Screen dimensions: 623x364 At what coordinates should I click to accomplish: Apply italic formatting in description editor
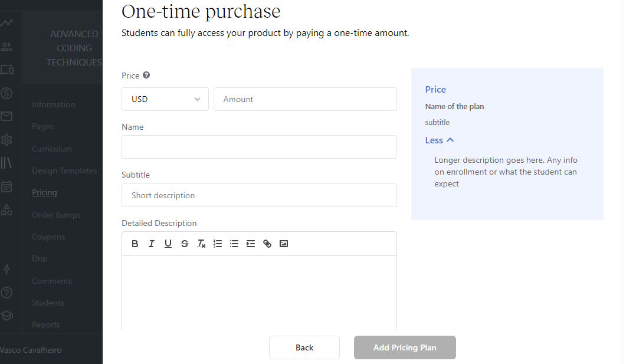click(152, 244)
